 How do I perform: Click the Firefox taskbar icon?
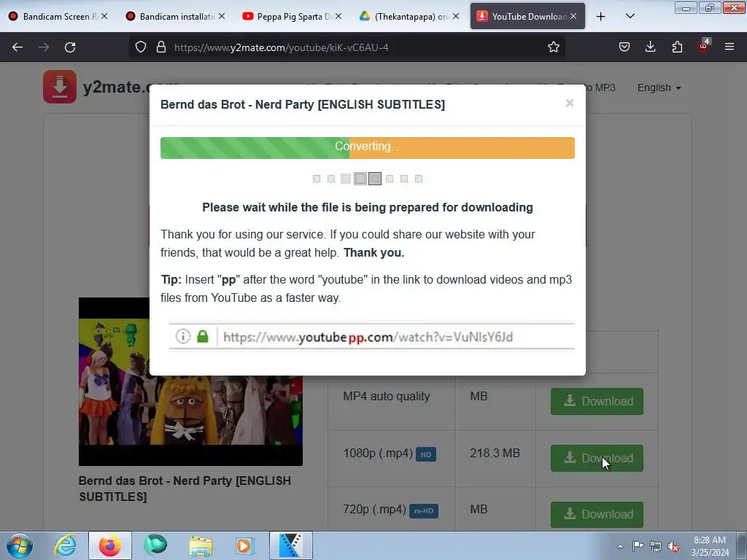coord(110,545)
